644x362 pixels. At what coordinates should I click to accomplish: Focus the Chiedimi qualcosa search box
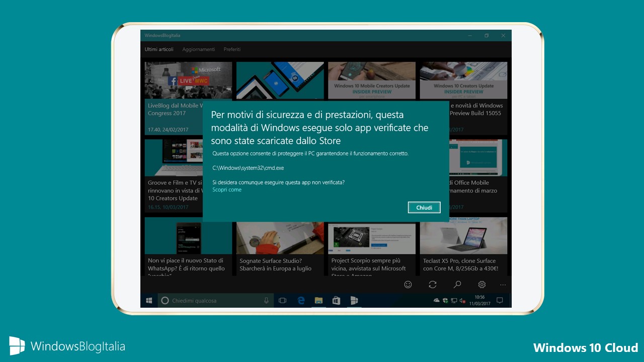(x=216, y=301)
